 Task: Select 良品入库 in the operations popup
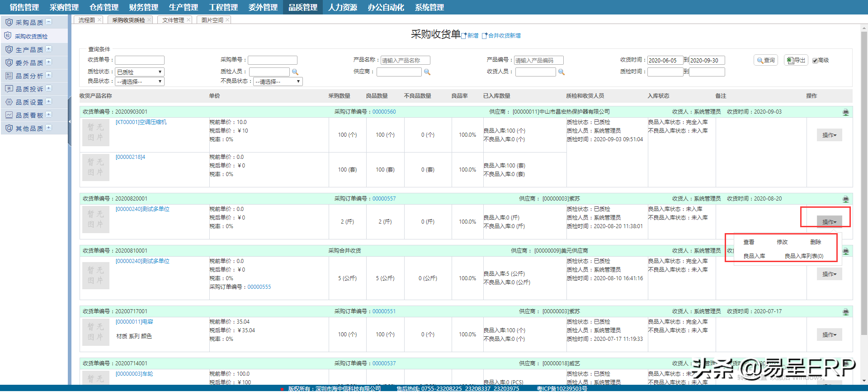754,256
